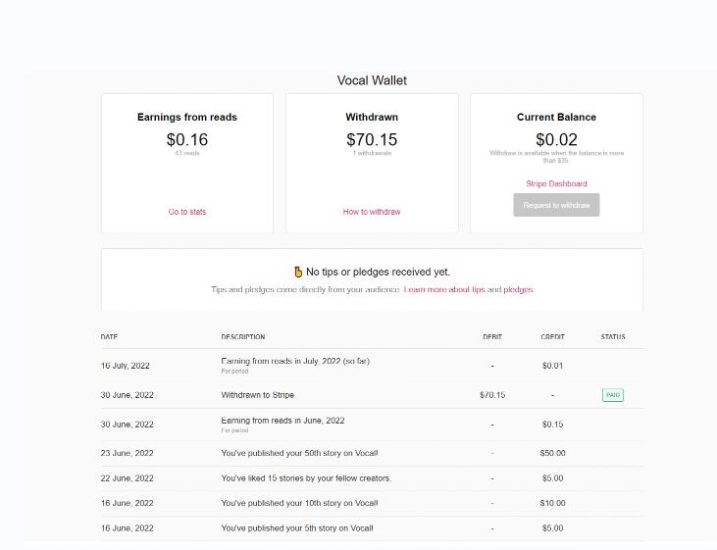Click the STATUS column header
This screenshot has width=717, height=550.
613,337
